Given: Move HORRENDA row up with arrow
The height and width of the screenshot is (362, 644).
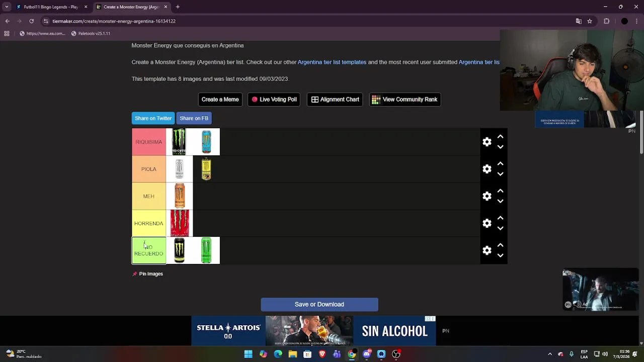Looking at the screenshot, I should [500, 218].
